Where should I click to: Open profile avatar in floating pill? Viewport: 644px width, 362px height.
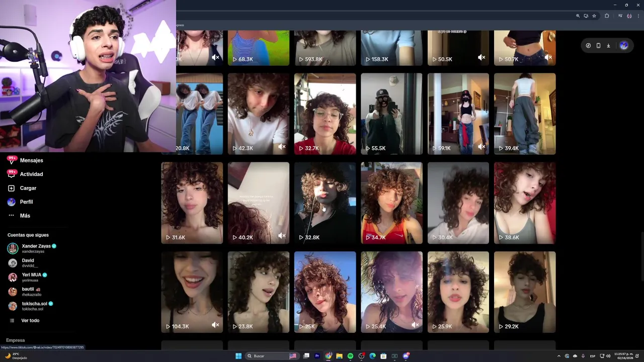tap(624, 46)
